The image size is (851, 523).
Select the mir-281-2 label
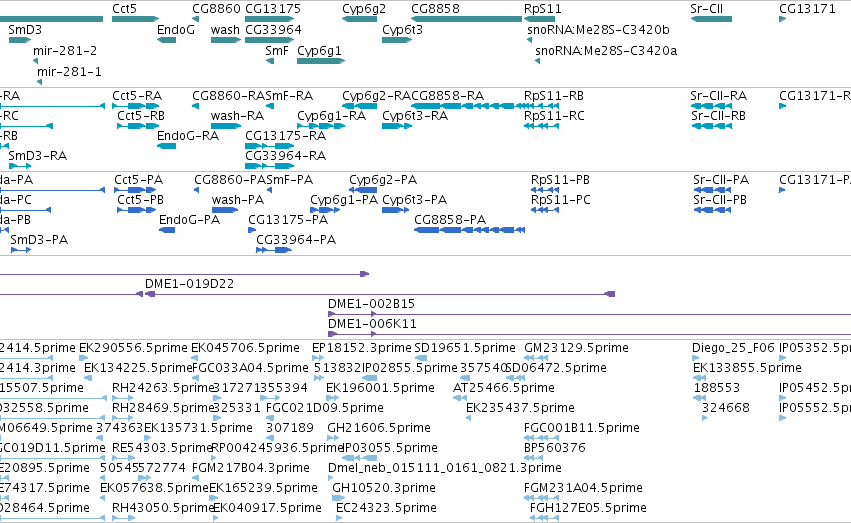(x=65, y=51)
